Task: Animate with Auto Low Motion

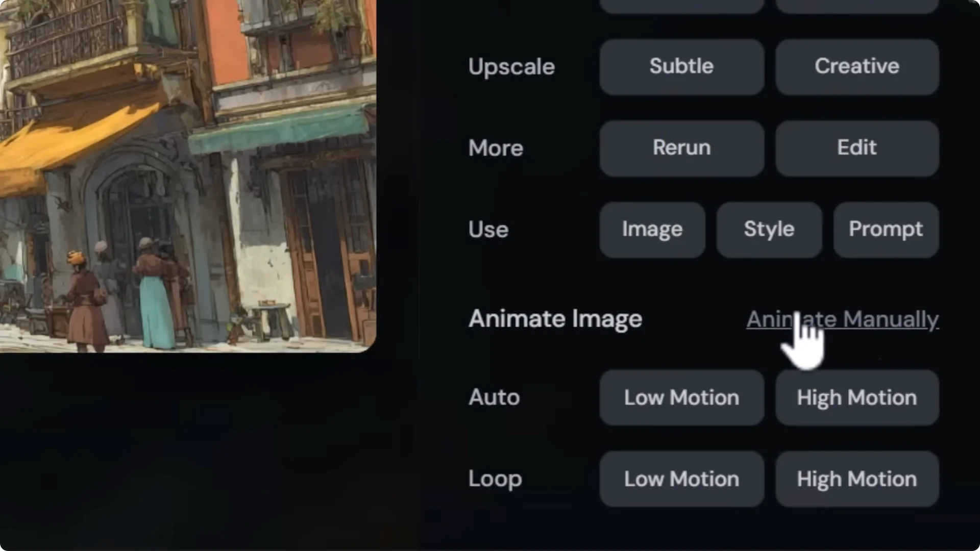Action: (681, 397)
